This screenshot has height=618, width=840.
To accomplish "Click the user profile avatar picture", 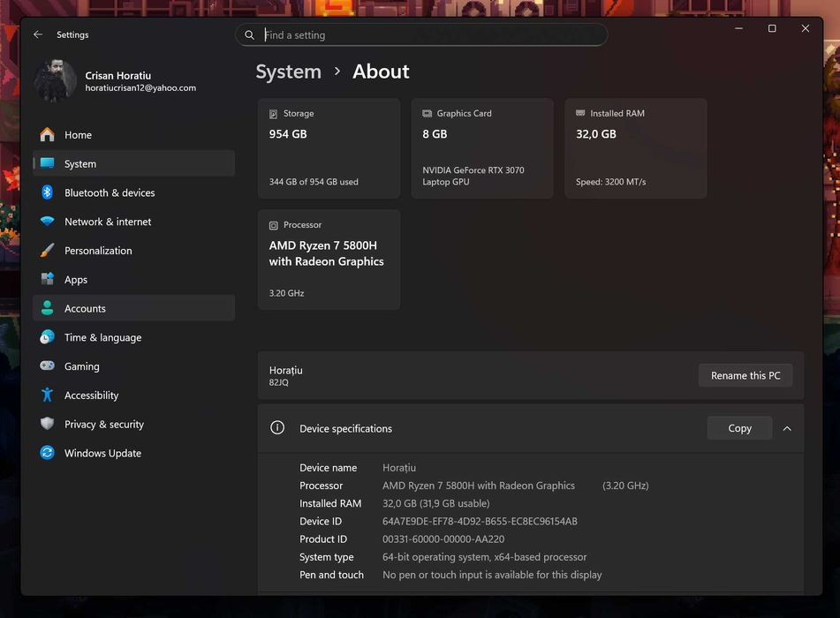I will [55, 80].
